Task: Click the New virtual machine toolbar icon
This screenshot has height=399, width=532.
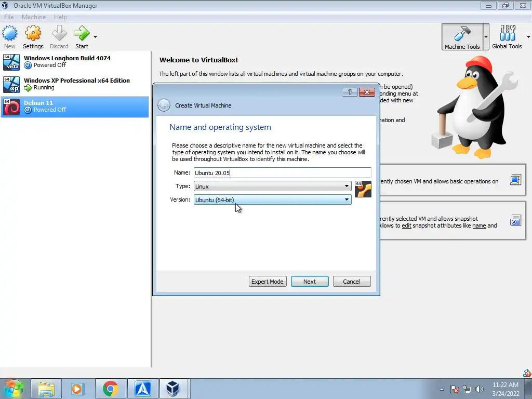Action: (9, 33)
